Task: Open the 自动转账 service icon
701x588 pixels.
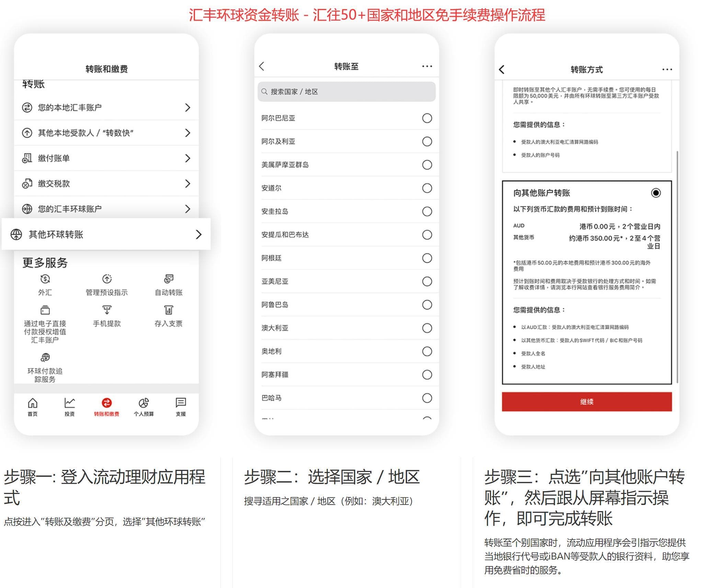Action: (169, 279)
